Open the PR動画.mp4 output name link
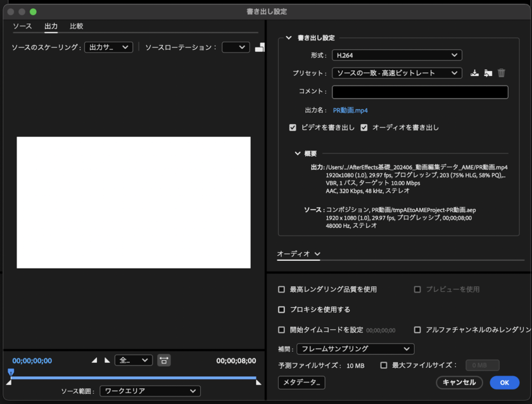Viewport: 532px width, 404px height. coord(350,110)
